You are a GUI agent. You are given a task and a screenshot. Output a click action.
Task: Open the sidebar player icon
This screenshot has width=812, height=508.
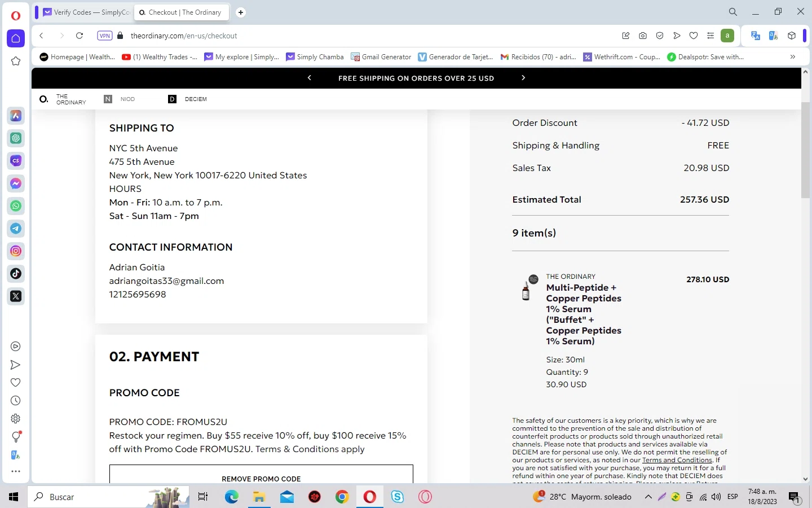[16, 347]
